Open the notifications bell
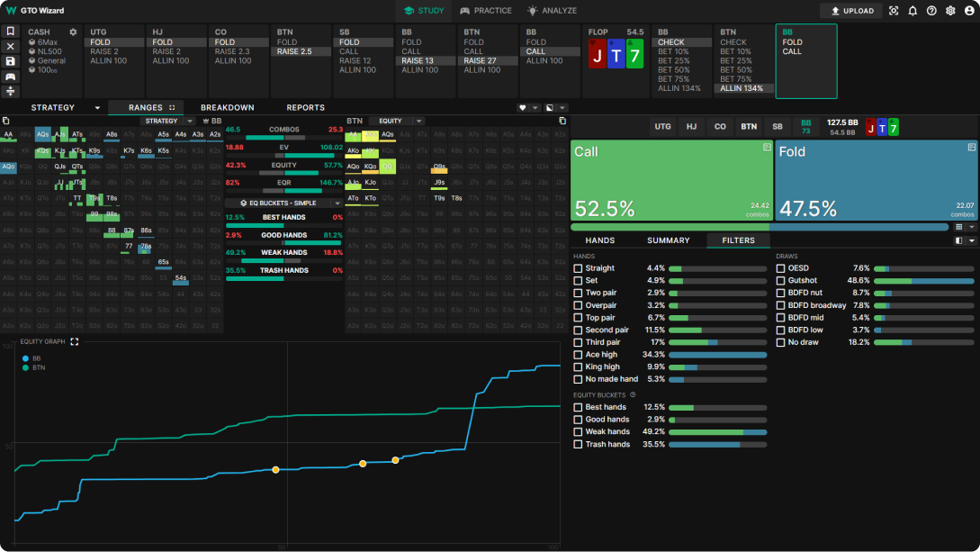The height and width of the screenshot is (552, 980). coord(913,11)
